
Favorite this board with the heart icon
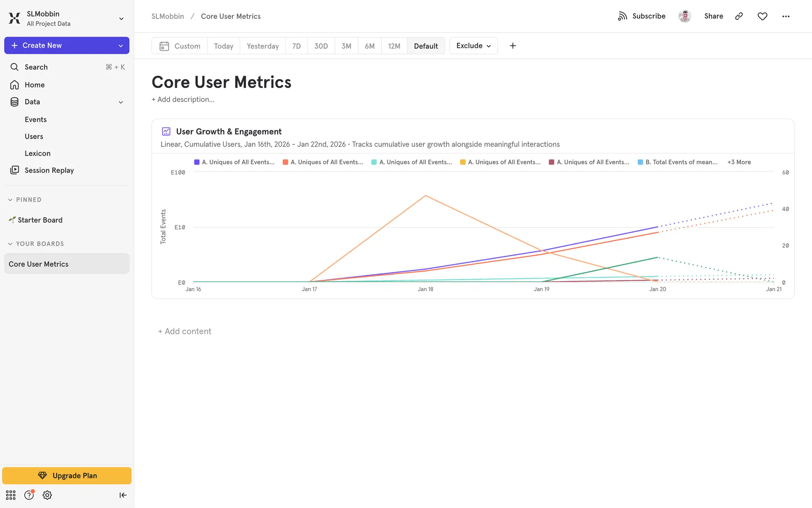762,16
